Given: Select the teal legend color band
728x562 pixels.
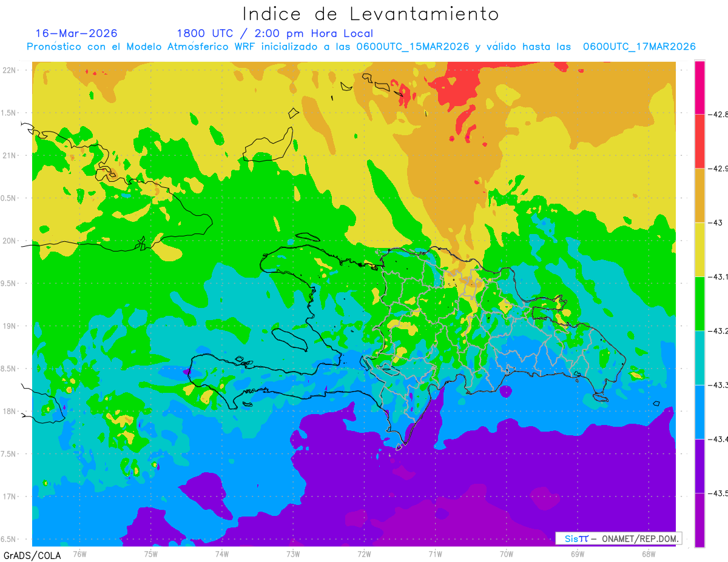Looking at the screenshot, I should point(699,358).
